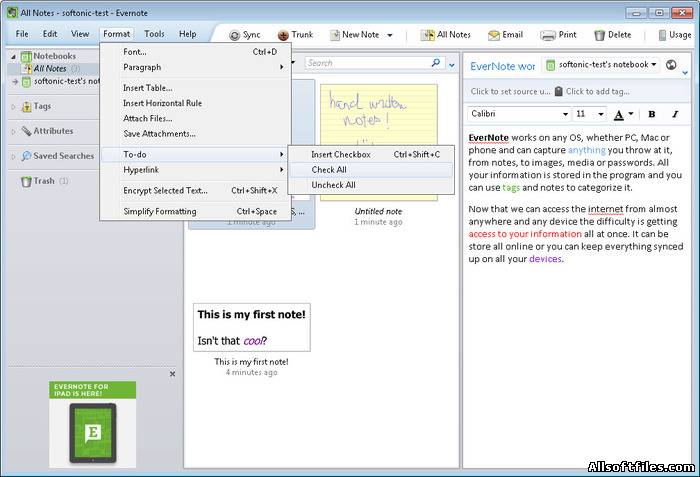Viewport: 700px width, 477px height.
Task: Click the Email envelope icon
Action: 494,35
